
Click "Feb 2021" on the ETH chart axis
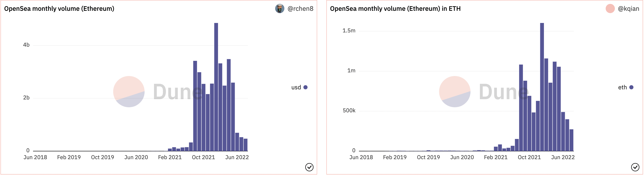click(x=496, y=157)
